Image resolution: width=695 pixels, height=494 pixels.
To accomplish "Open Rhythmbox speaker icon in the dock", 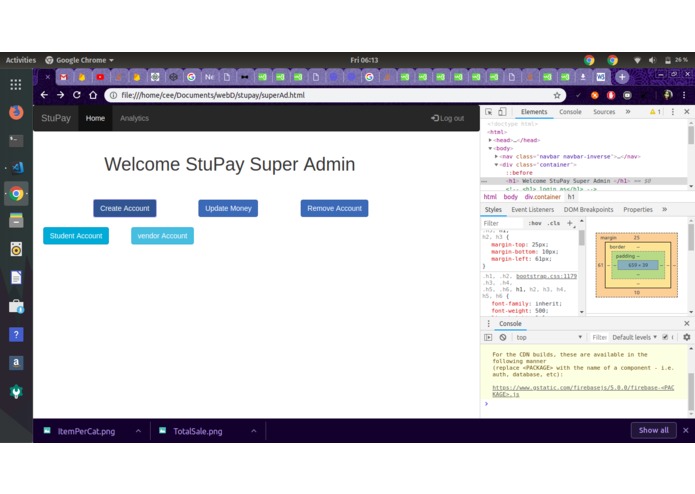I will (16, 249).
